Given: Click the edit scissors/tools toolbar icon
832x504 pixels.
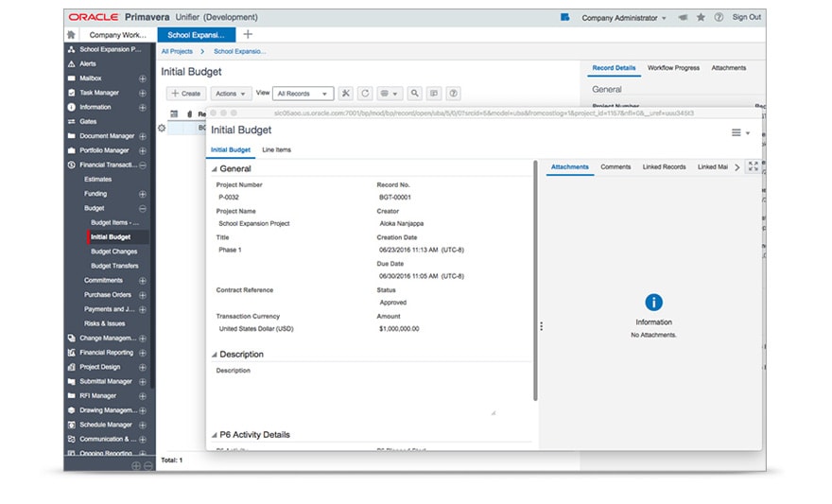Looking at the screenshot, I should 346,94.
